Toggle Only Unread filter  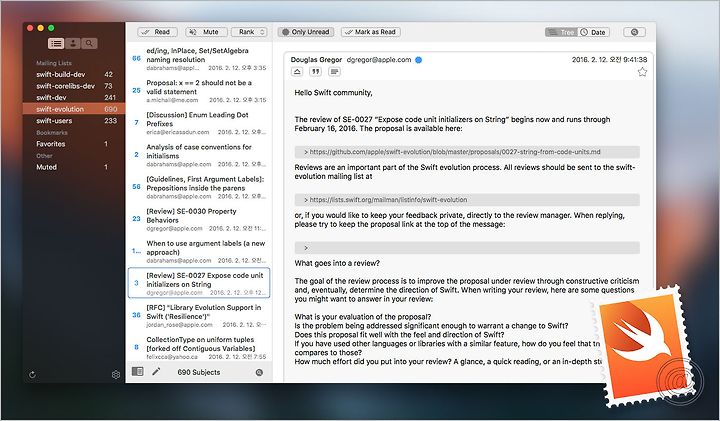[x=306, y=32]
